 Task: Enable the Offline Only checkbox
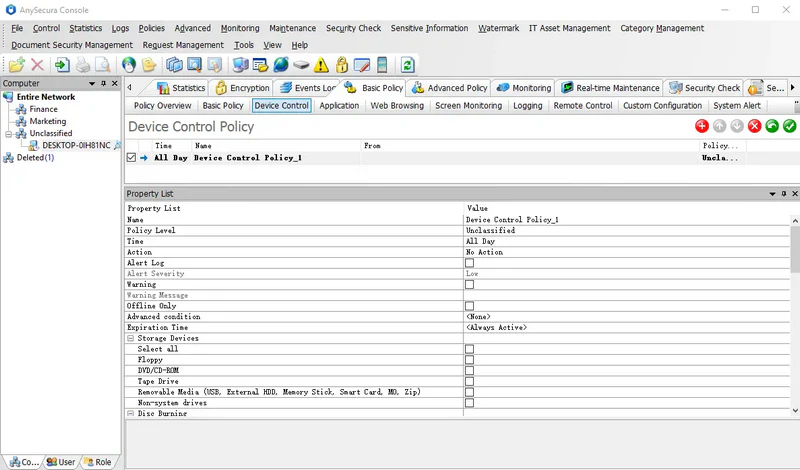click(469, 306)
